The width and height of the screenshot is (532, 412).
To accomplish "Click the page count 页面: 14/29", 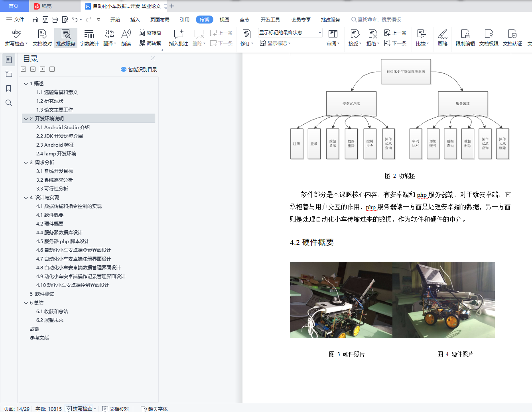I will tap(17, 409).
